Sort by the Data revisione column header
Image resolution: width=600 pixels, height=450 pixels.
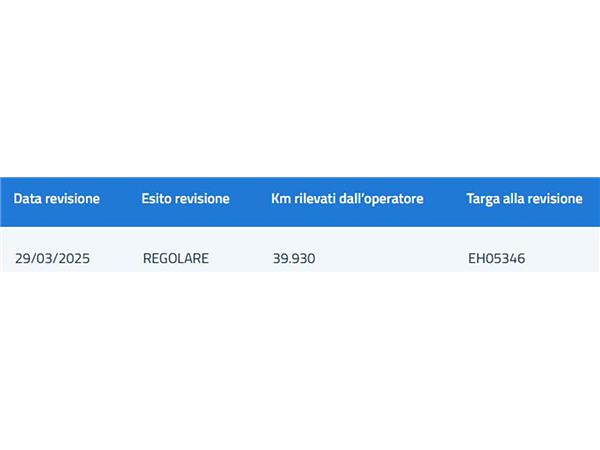coord(57,199)
